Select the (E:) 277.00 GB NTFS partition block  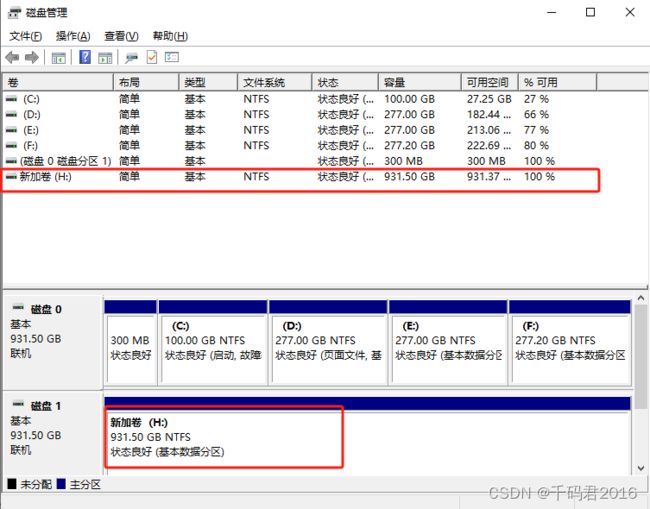pyautogui.click(x=448, y=343)
